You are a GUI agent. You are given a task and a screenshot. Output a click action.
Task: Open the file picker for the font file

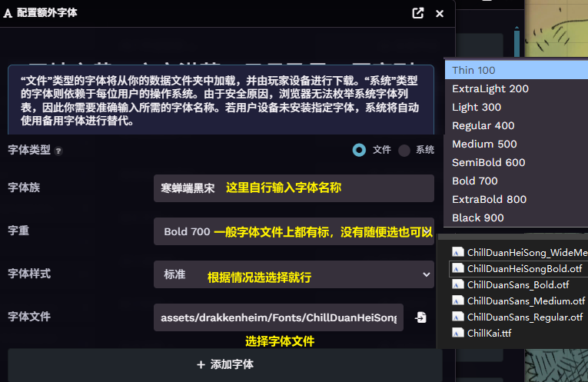(x=420, y=317)
